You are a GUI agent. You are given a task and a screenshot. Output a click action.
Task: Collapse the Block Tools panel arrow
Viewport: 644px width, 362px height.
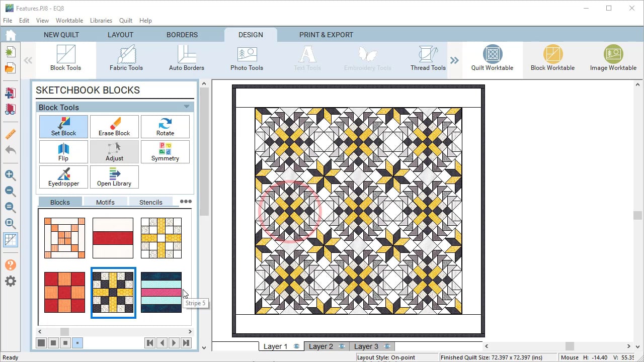(187, 107)
